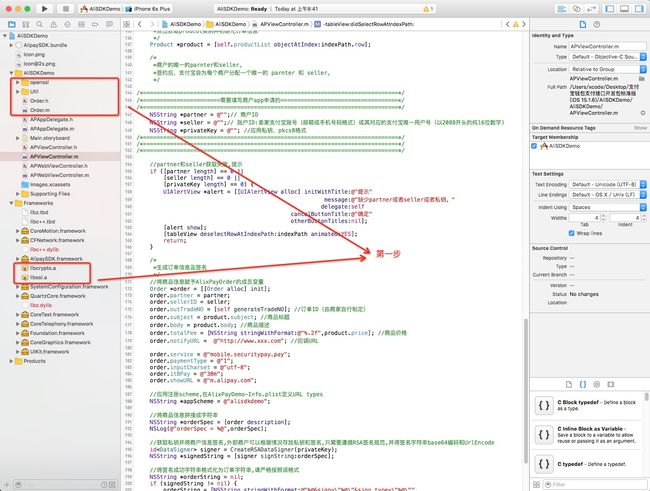Switch to the Assistant editor

pyautogui.click(x=577, y=9)
